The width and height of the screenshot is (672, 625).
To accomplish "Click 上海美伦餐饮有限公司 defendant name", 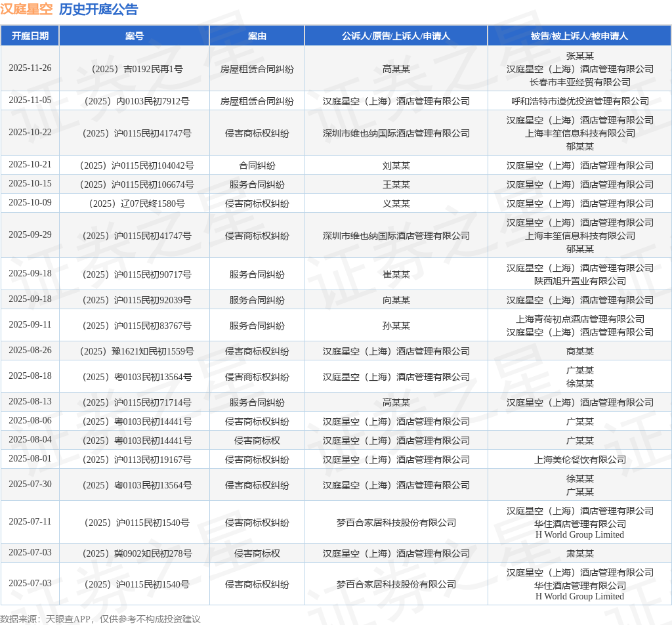I will [x=579, y=460].
